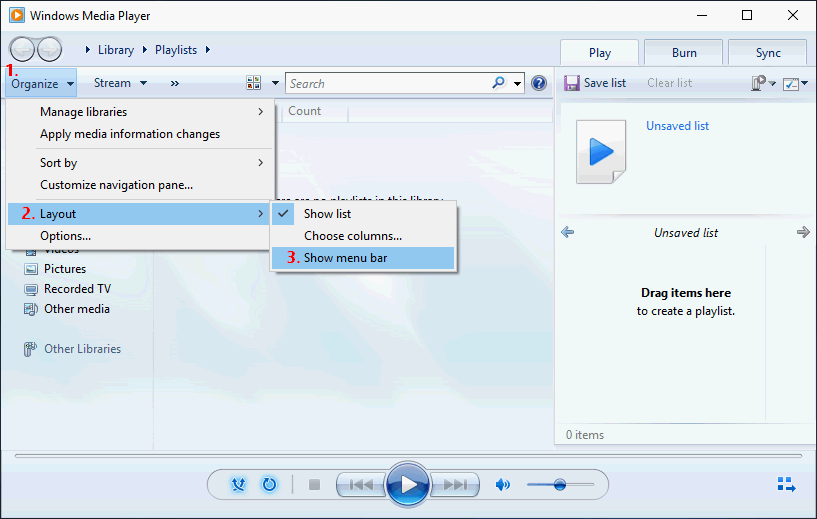The width and height of the screenshot is (817, 519).
Task: Switch to Now Playing mode
Action: tap(786, 484)
